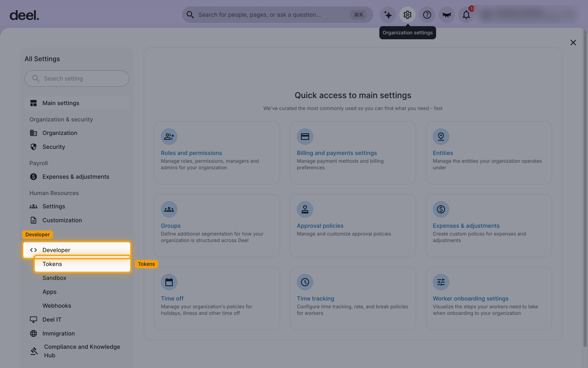Screen dimensions: 588x368
Task: Click the document icon beside Customization
Action: 33,220
